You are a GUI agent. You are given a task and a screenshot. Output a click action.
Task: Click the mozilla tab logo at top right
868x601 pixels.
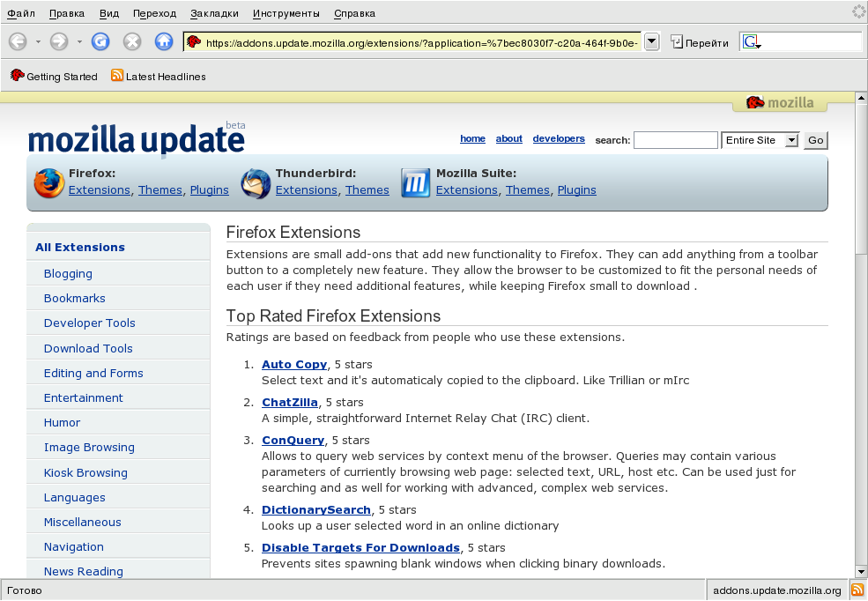(x=780, y=102)
